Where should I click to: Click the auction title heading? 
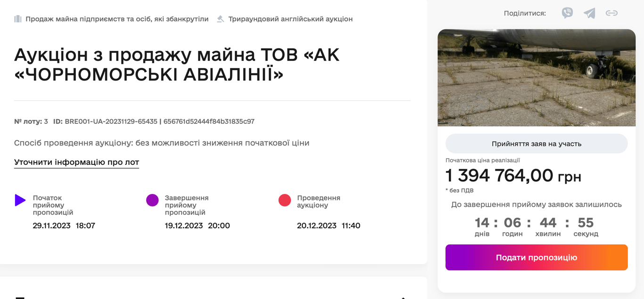pyautogui.click(x=177, y=64)
